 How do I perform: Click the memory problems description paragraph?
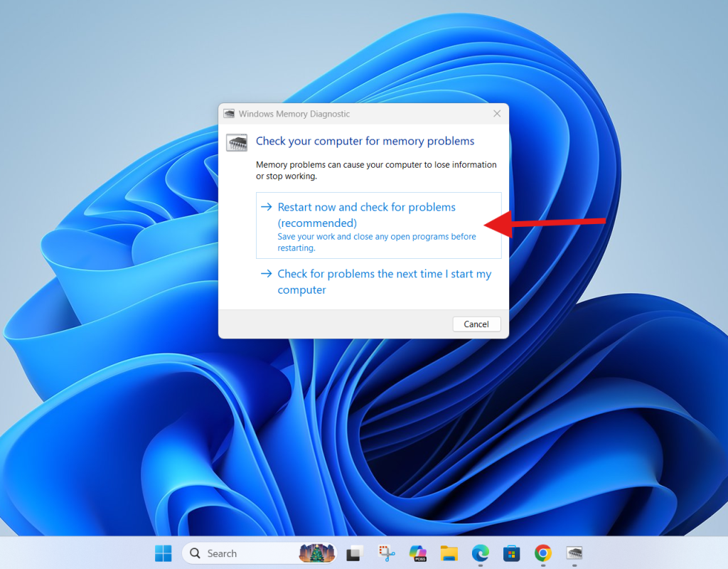(x=375, y=170)
